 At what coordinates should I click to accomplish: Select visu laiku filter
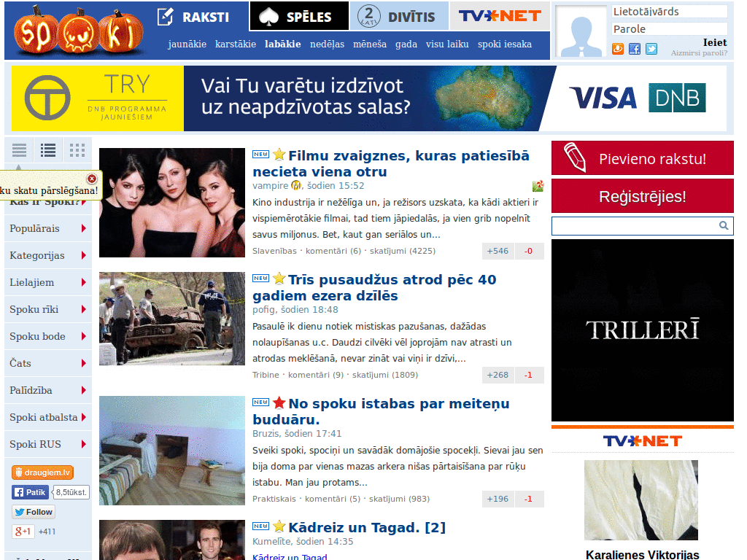pyautogui.click(x=447, y=44)
